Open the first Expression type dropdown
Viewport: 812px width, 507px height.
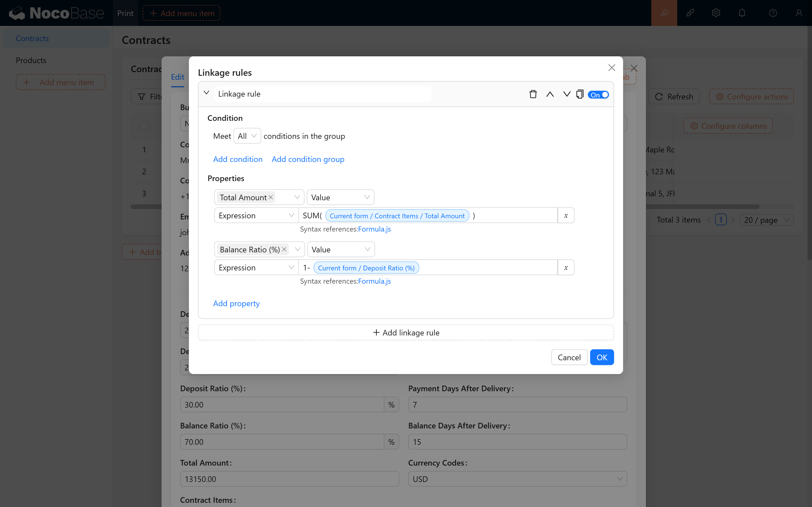point(256,215)
